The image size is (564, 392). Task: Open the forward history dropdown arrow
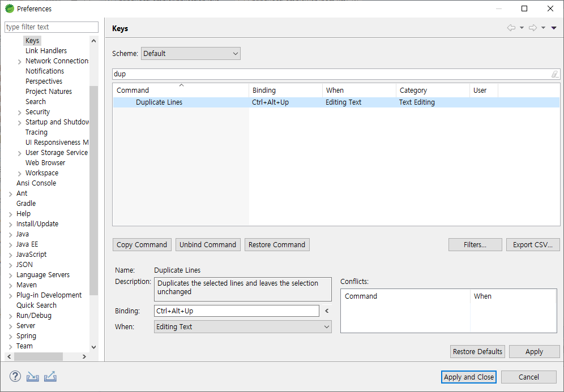tap(543, 28)
